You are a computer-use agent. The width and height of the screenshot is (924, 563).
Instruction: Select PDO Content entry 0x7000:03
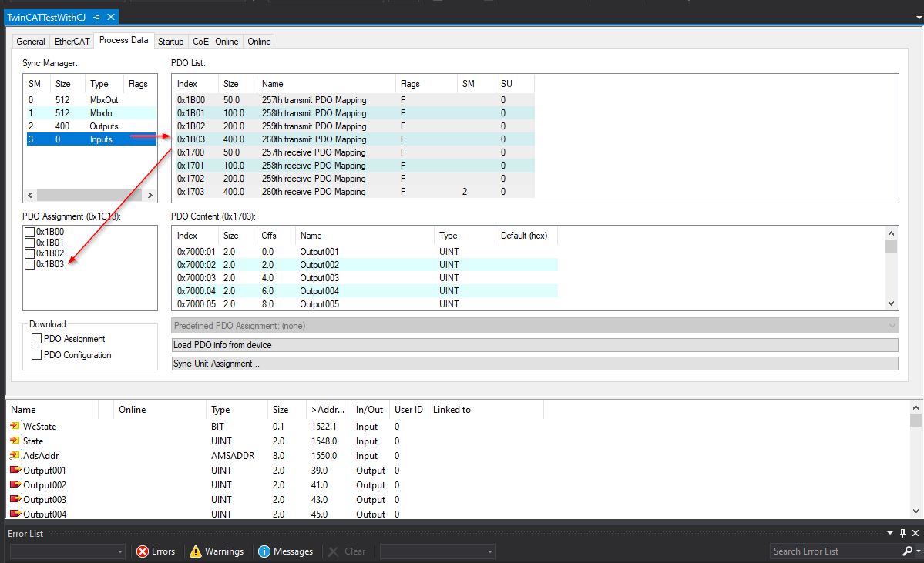[x=365, y=278]
